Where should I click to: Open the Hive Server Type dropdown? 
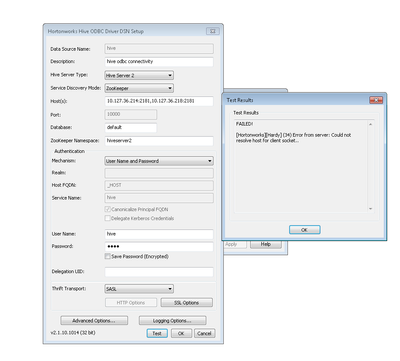tap(139, 75)
